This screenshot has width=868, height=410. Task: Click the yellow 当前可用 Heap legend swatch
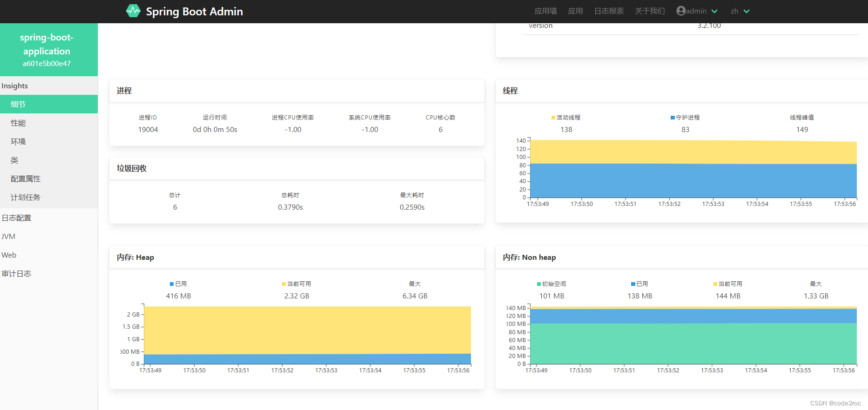[284, 284]
